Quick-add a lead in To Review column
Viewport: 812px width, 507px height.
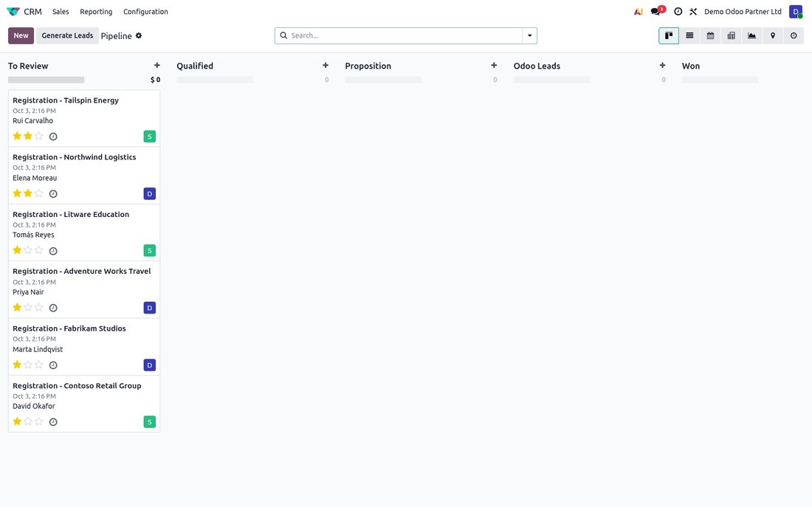(157, 65)
